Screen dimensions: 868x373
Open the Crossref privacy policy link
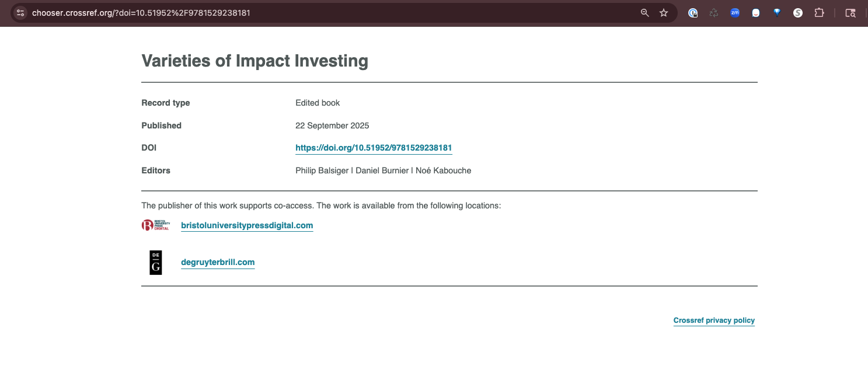coord(714,320)
